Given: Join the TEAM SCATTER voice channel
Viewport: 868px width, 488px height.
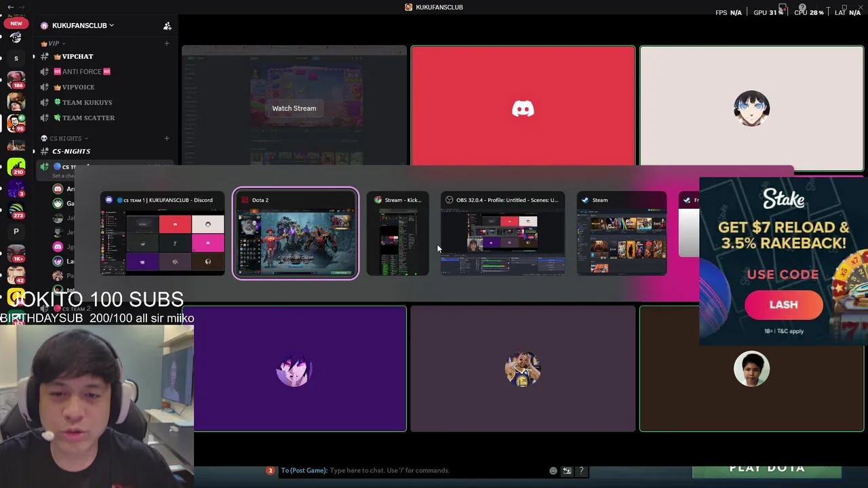Looking at the screenshot, I should coord(88,118).
